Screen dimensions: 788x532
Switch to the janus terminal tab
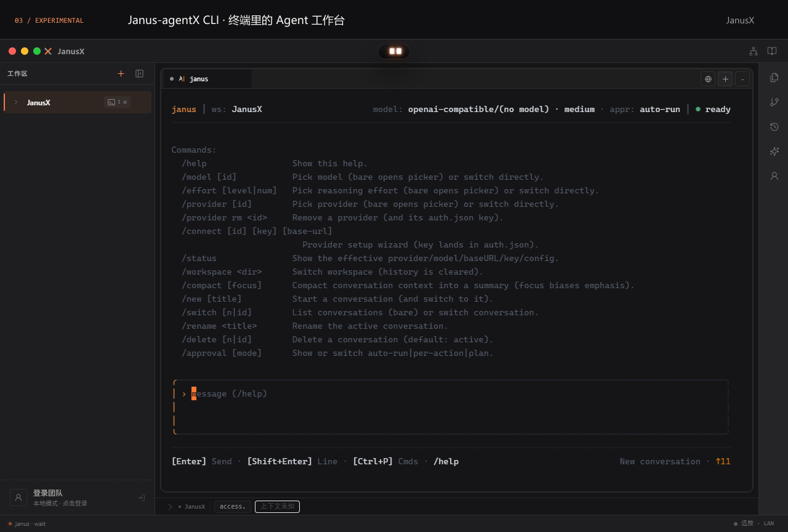(207, 79)
